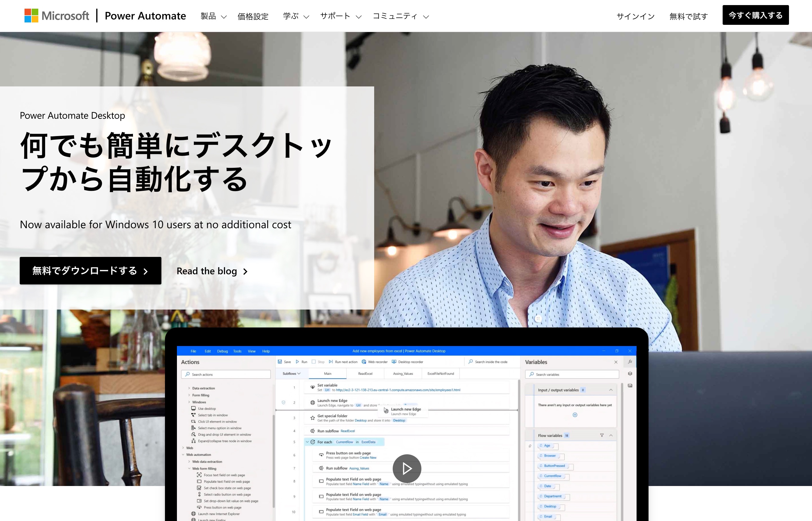Open the Help menu in the app preview
Screen dimensions: 812x521
click(266, 351)
